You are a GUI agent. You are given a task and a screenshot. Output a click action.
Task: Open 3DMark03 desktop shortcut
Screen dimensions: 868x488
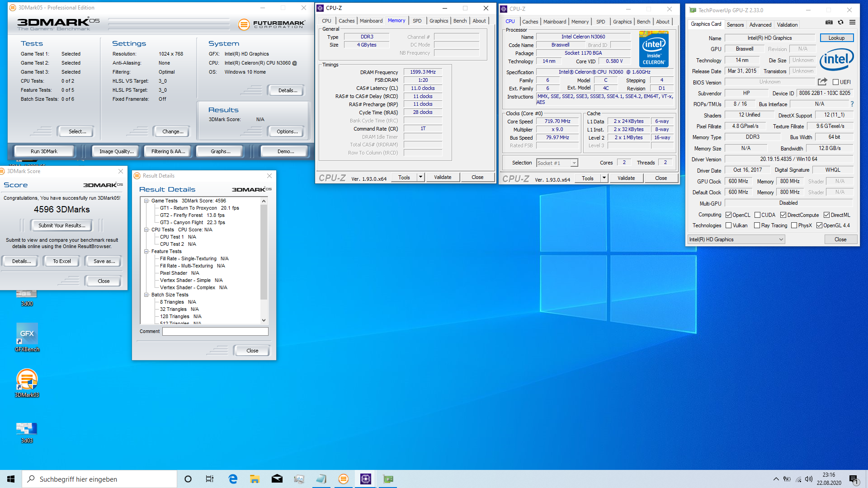pos(27,383)
